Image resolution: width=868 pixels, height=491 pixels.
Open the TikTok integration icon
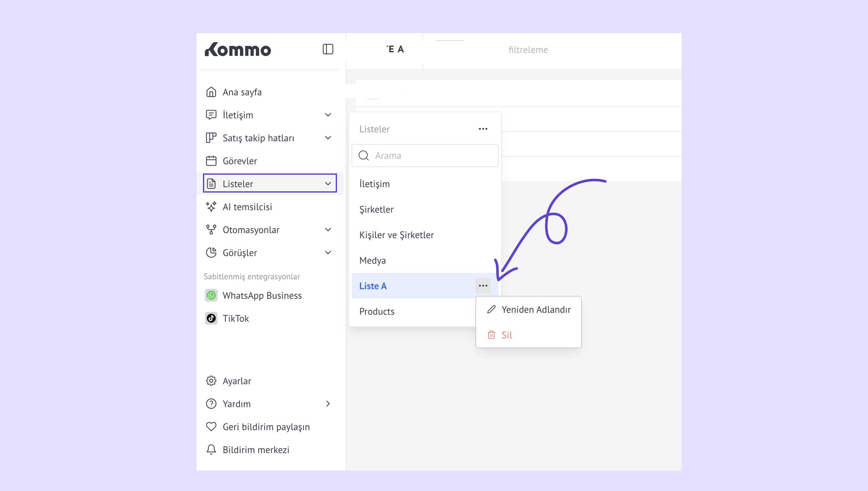click(x=211, y=318)
